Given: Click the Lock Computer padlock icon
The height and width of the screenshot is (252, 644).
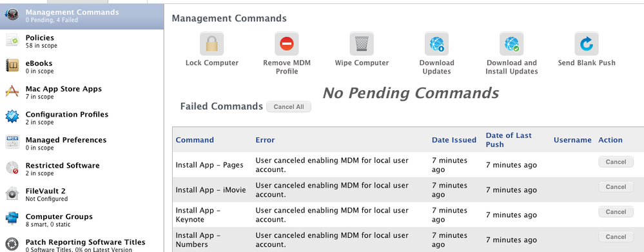Looking at the screenshot, I should 211,44.
